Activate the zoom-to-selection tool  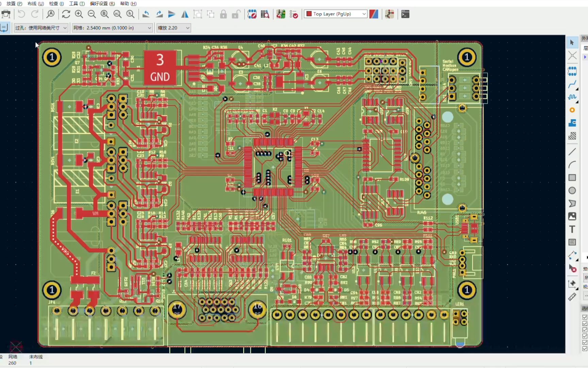coord(130,14)
